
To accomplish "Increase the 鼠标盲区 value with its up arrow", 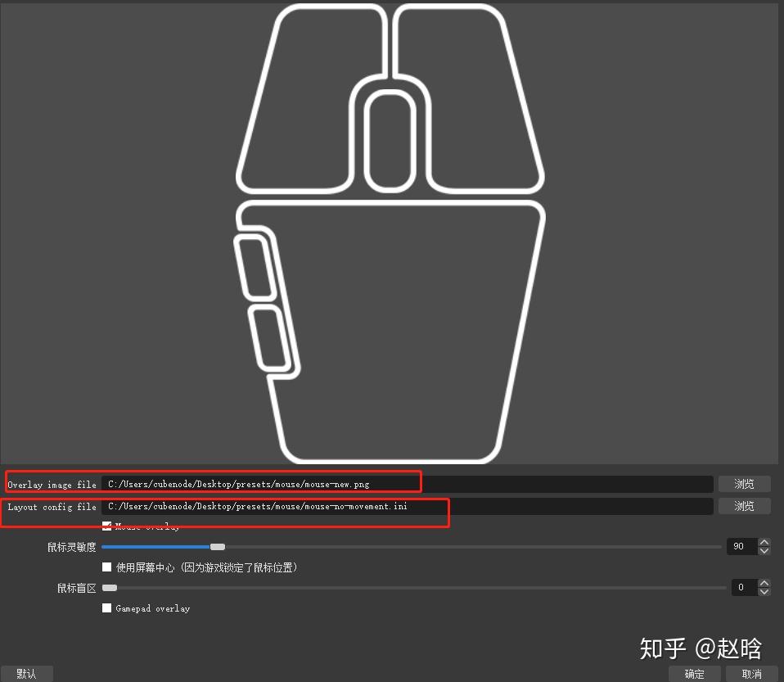I will (764, 583).
